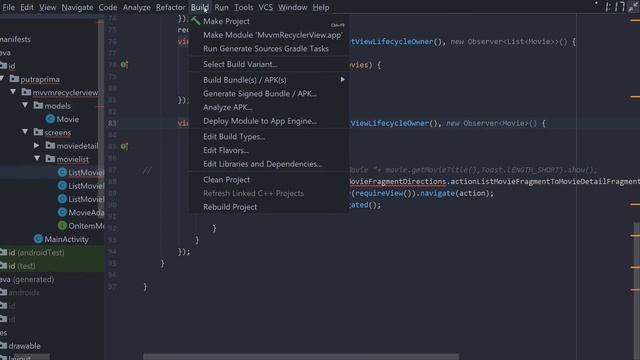
Task: Select Rebuild Project
Action: point(269,207)
